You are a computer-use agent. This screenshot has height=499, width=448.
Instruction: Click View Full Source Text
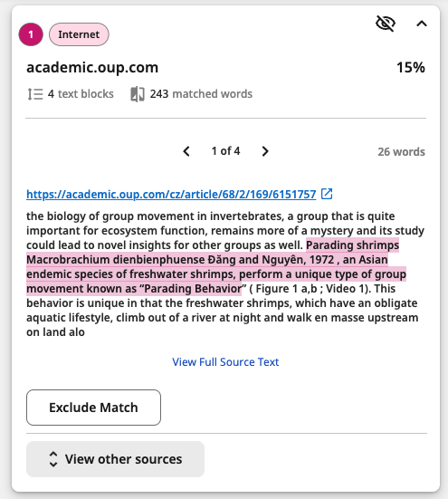[225, 362]
